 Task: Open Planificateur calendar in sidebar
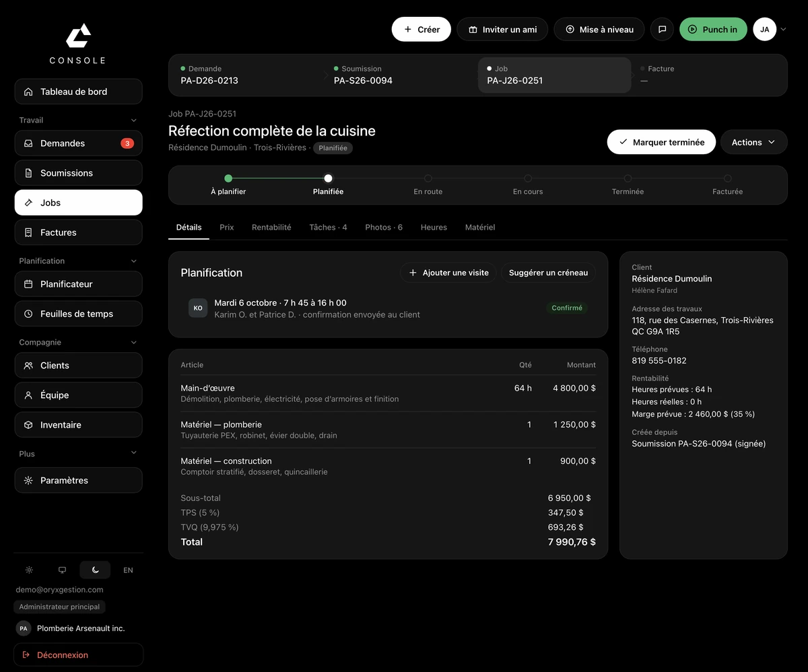78,284
